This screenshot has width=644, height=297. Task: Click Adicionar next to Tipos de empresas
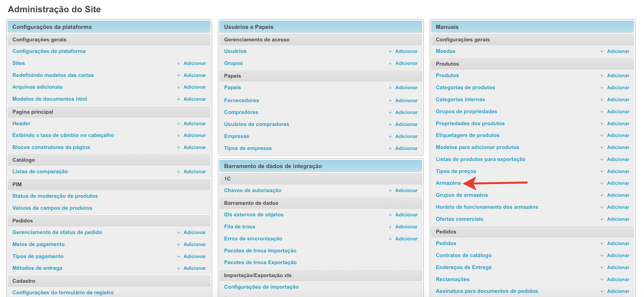[406, 148]
